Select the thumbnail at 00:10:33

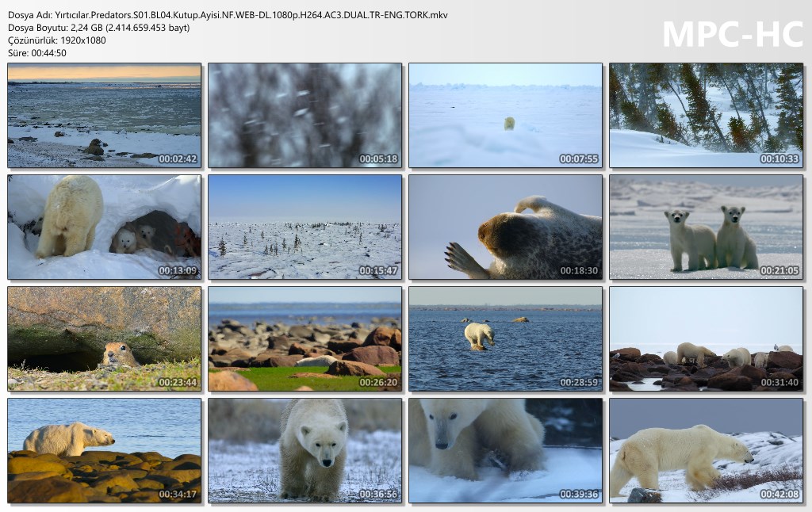coord(707,116)
